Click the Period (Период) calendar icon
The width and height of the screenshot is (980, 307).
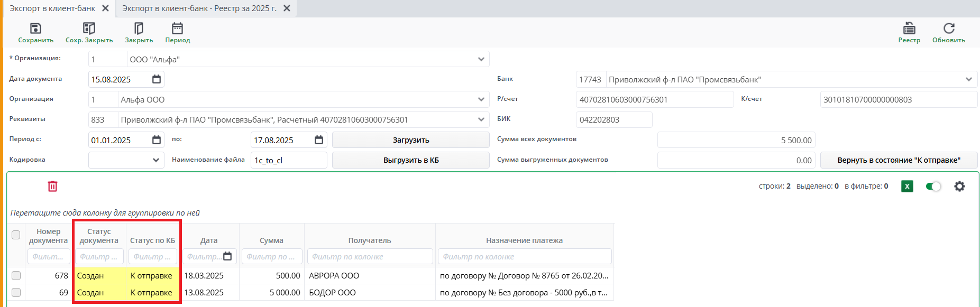point(177,29)
